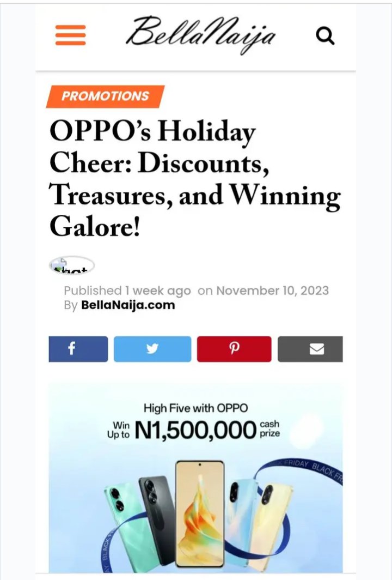Click the 'Published 1 week ago' text
Screen dimensions: 392x580
pos(127,291)
